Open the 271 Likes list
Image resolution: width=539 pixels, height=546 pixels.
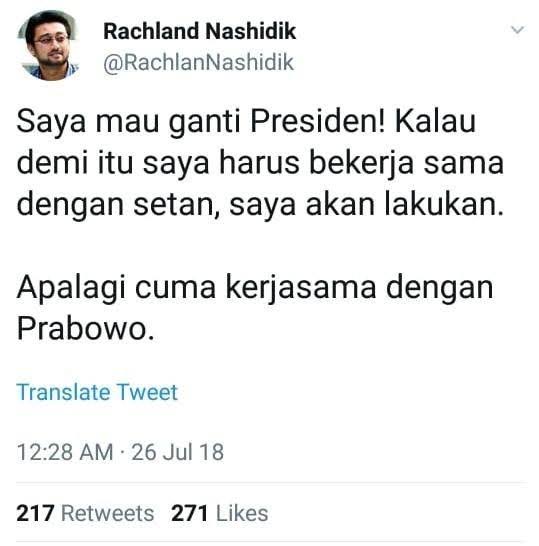coord(219,513)
